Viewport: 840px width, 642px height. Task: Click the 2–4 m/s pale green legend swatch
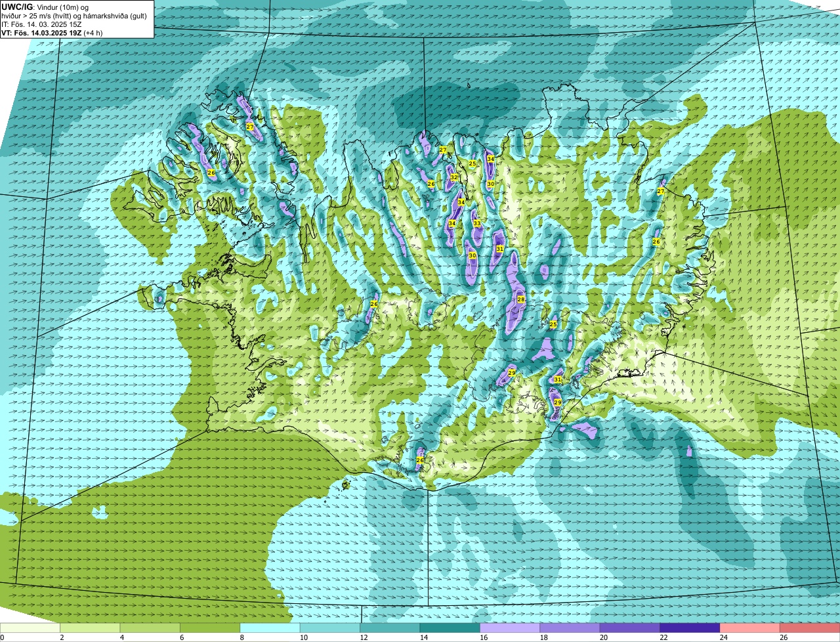tap(91, 628)
